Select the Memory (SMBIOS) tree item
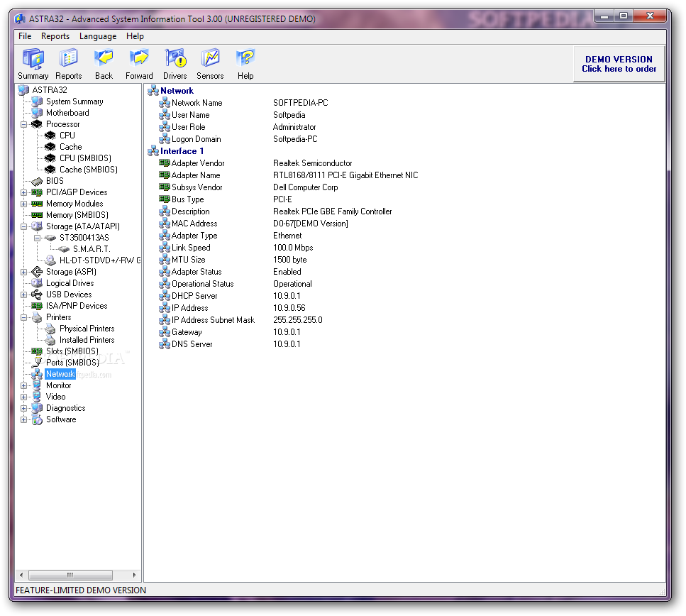The width and height of the screenshot is (686, 616). coord(77,215)
